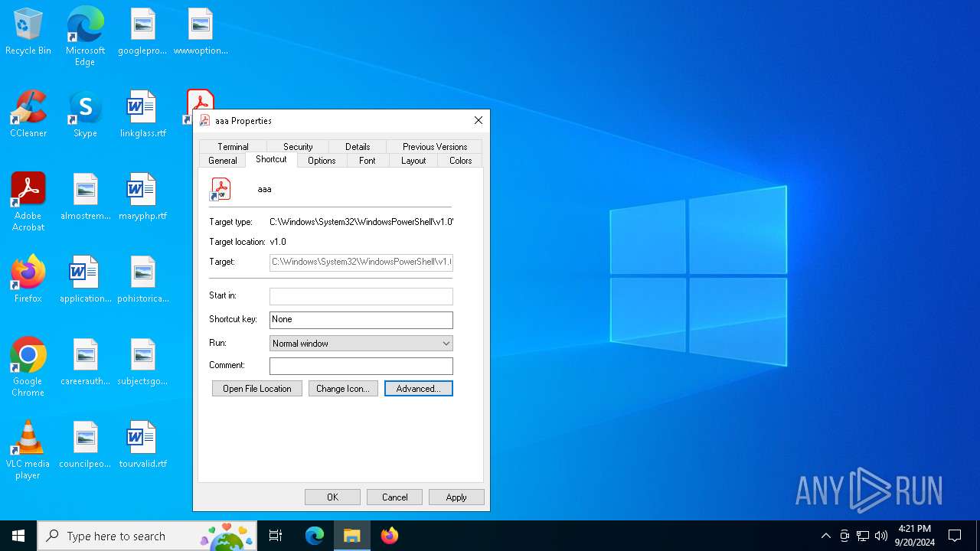980x551 pixels.
Task: Open CCleaner desktop shortcut
Action: click(28, 115)
